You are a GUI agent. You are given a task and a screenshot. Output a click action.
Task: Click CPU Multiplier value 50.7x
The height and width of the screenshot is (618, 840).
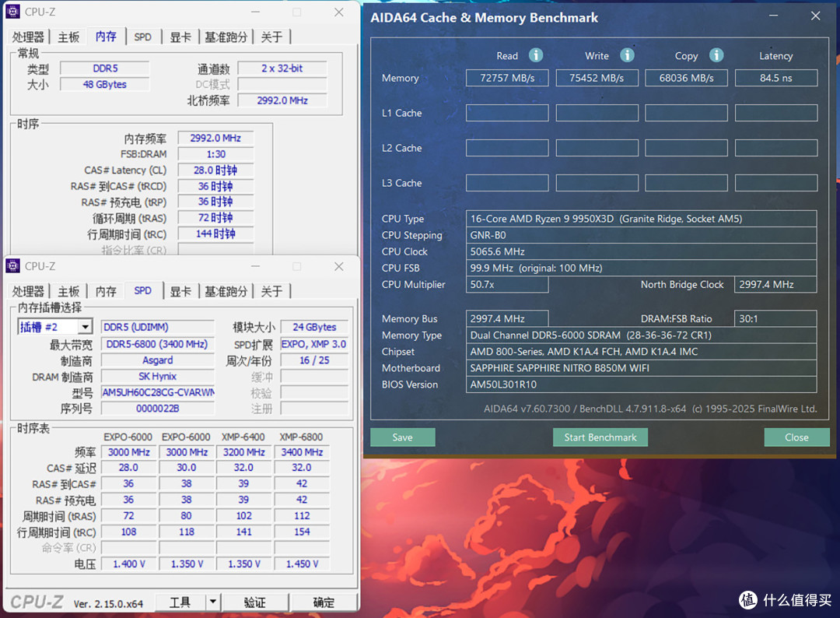tap(507, 284)
